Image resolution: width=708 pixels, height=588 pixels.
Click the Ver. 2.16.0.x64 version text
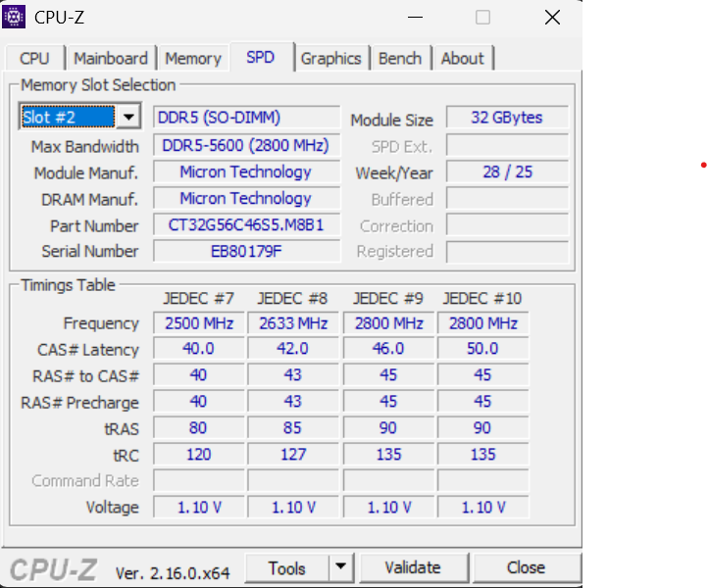(173, 573)
